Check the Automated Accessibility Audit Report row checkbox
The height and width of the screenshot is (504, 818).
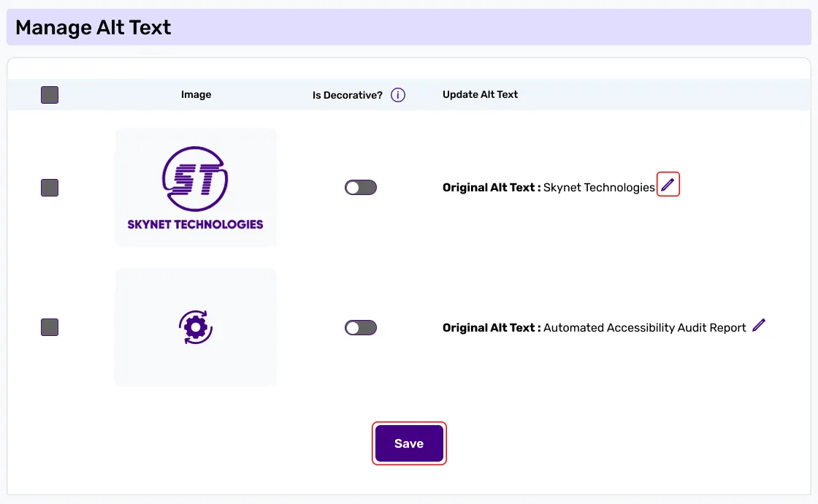point(50,327)
